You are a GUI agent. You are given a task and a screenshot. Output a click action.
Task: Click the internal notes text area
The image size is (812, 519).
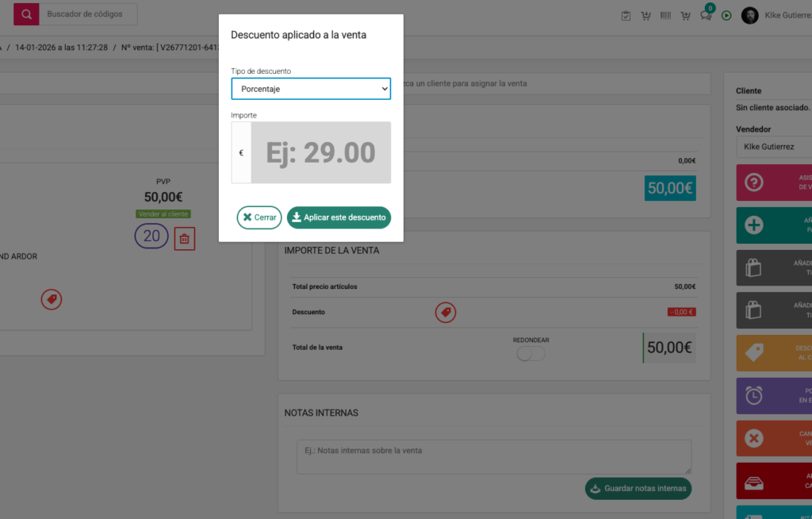(x=493, y=457)
